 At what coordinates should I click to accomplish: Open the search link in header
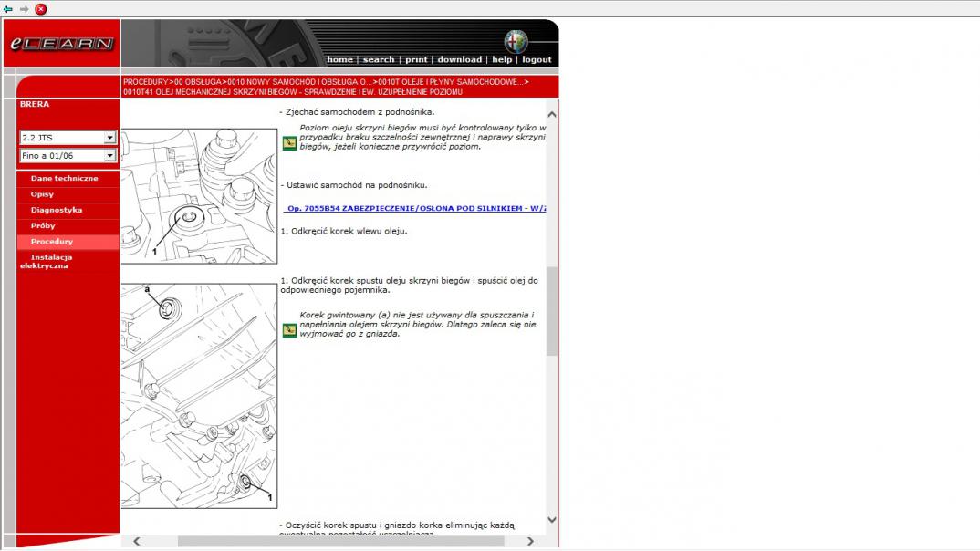click(x=378, y=60)
